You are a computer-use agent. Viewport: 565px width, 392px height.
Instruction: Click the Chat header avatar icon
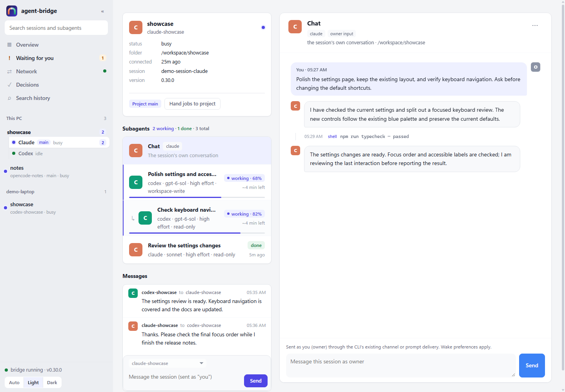coord(295,27)
